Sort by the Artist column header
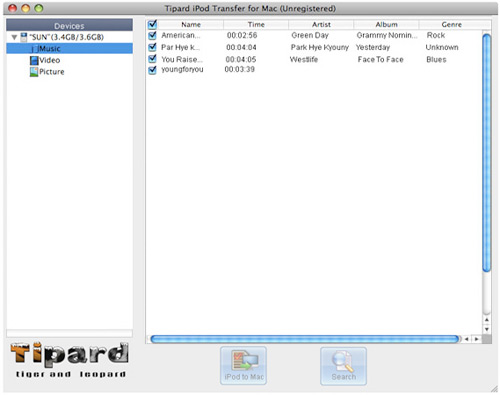 click(x=321, y=24)
